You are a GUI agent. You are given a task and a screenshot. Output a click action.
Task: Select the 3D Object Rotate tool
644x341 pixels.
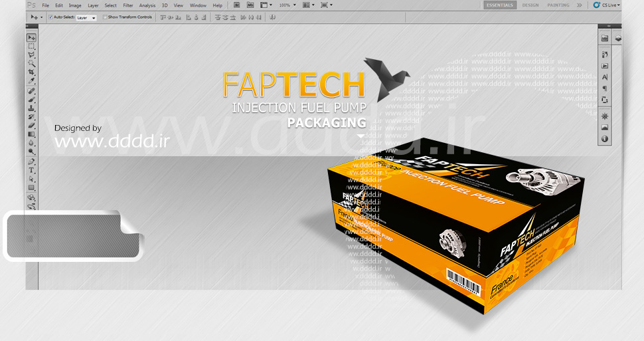point(31,198)
